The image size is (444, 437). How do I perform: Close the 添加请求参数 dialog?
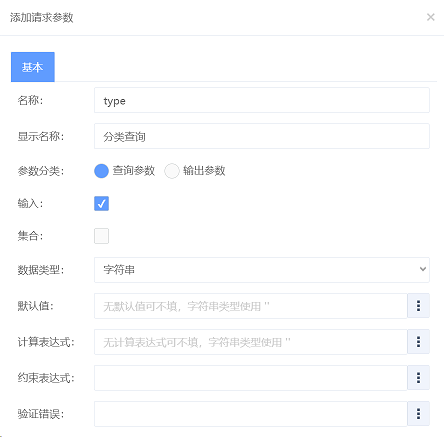[431, 17]
